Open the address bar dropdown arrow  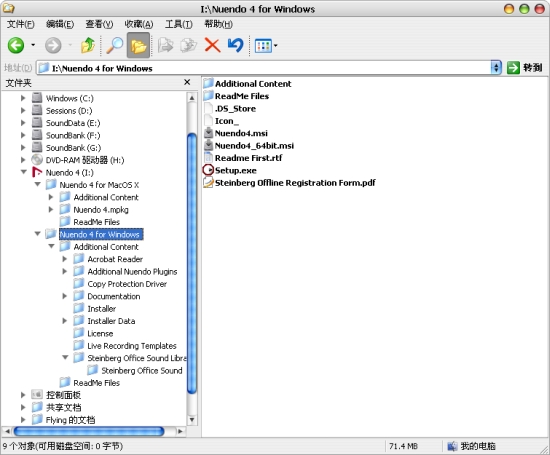[496, 68]
